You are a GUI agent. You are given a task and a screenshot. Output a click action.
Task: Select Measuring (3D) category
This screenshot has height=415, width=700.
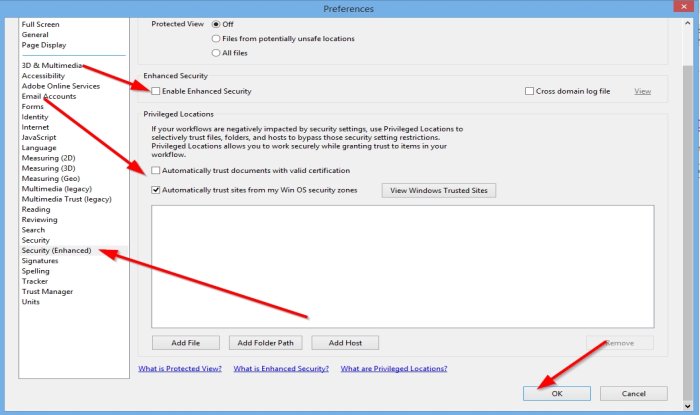(48, 168)
